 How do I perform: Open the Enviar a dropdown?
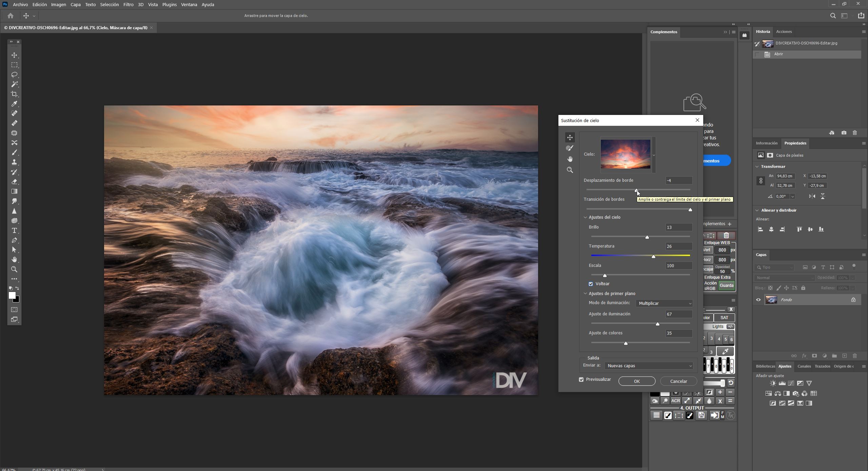click(x=649, y=366)
